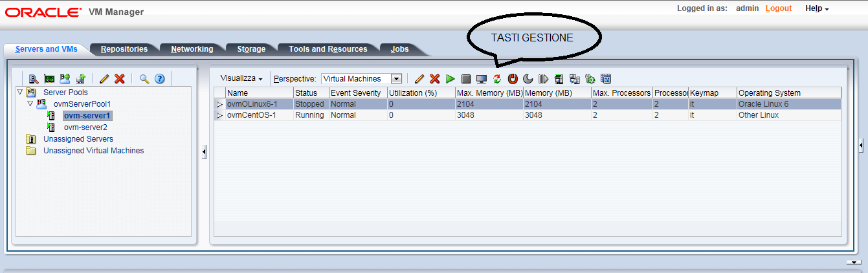Select the ovmServerPool1 label in tree
This screenshot has width=868, height=273.
pos(82,104)
